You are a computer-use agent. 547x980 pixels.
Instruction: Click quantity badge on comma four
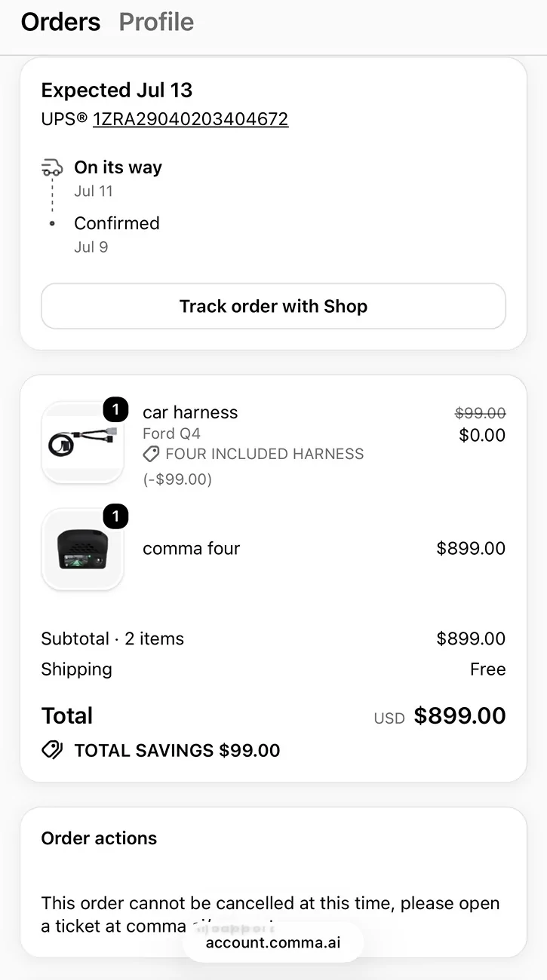115,516
